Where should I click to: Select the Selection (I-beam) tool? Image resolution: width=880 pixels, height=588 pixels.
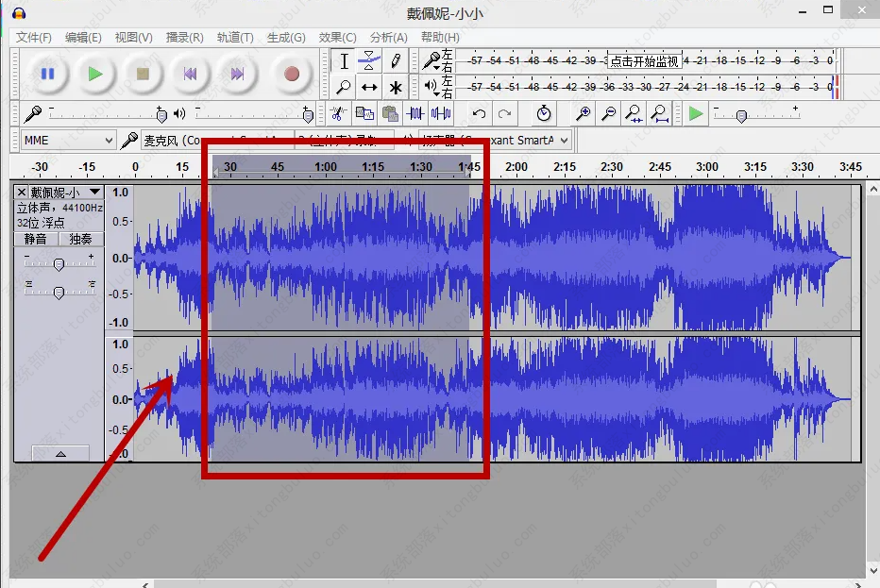point(344,61)
